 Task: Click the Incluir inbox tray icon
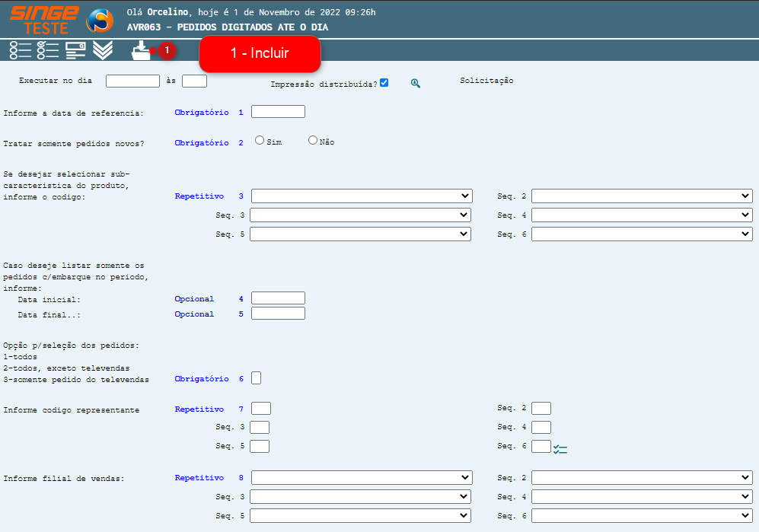(x=141, y=50)
